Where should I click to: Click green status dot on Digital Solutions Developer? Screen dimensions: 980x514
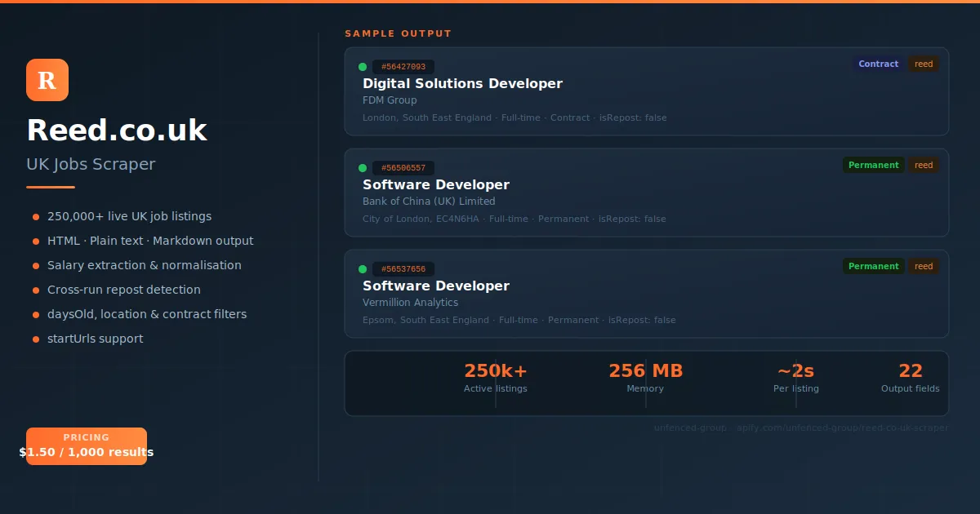(363, 67)
